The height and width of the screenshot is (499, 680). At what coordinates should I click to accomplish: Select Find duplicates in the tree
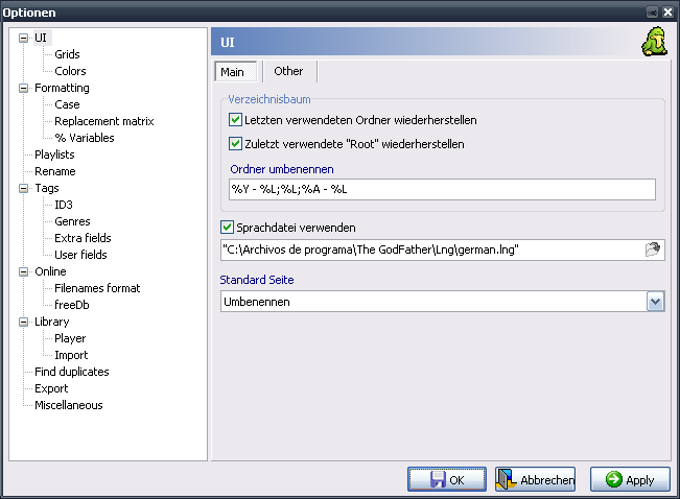pos(72,372)
